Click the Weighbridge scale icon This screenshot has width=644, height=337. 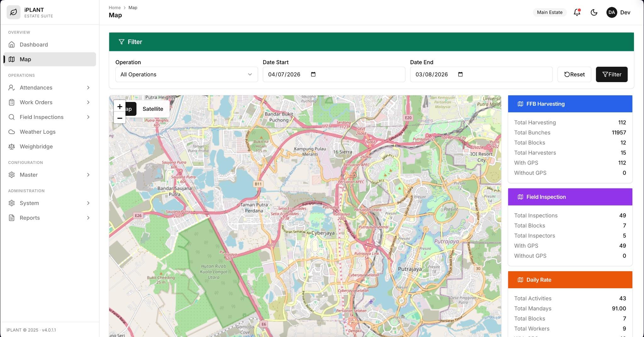pos(12,146)
